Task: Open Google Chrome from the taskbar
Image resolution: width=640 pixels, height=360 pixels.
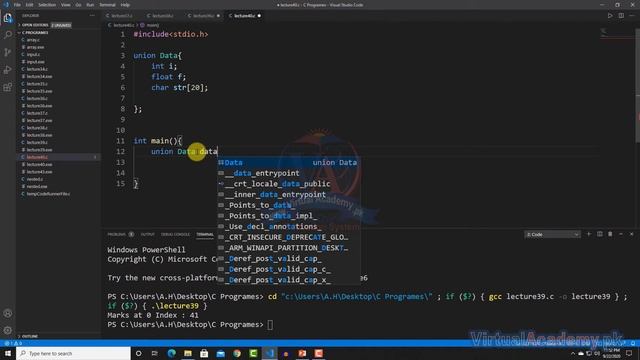Action: (x=237, y=353)
